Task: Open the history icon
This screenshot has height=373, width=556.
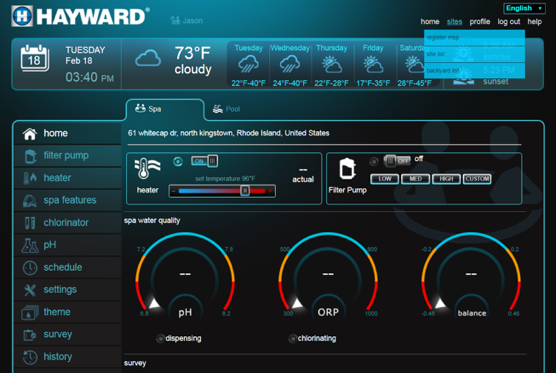Action: pos(30,357)
